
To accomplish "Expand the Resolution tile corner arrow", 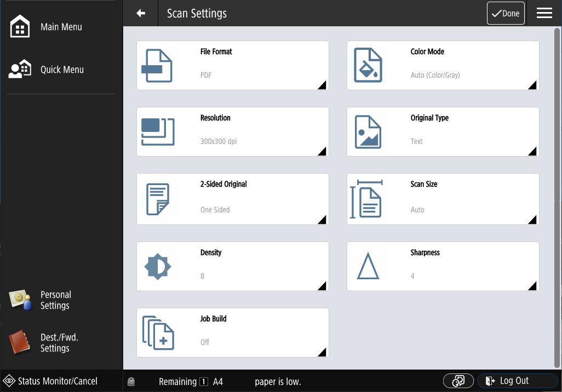I will [322, 151].
